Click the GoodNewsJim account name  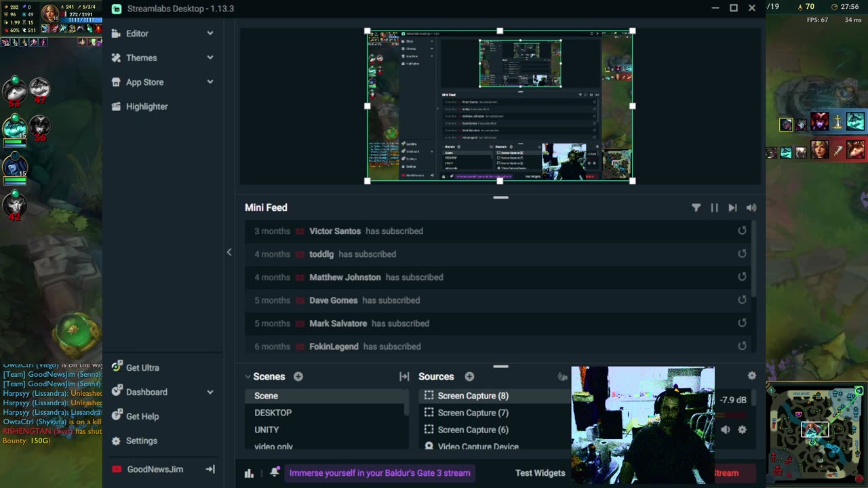(155, 469)
